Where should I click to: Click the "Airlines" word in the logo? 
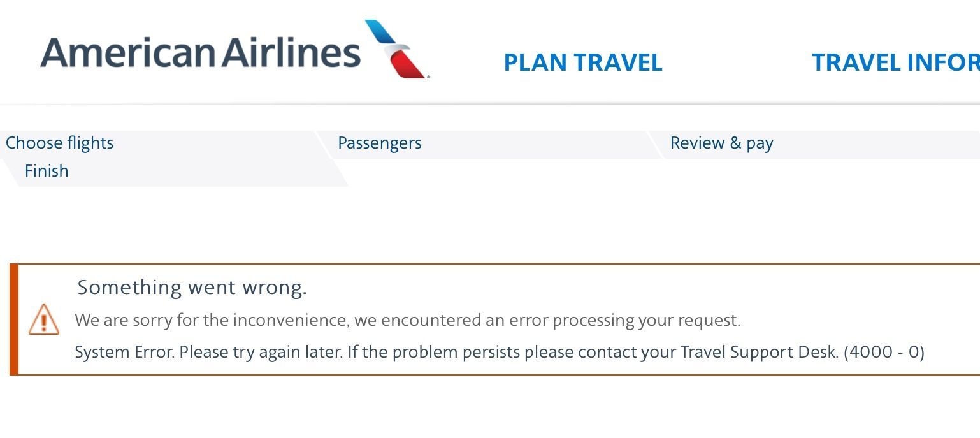click(292, 52)
